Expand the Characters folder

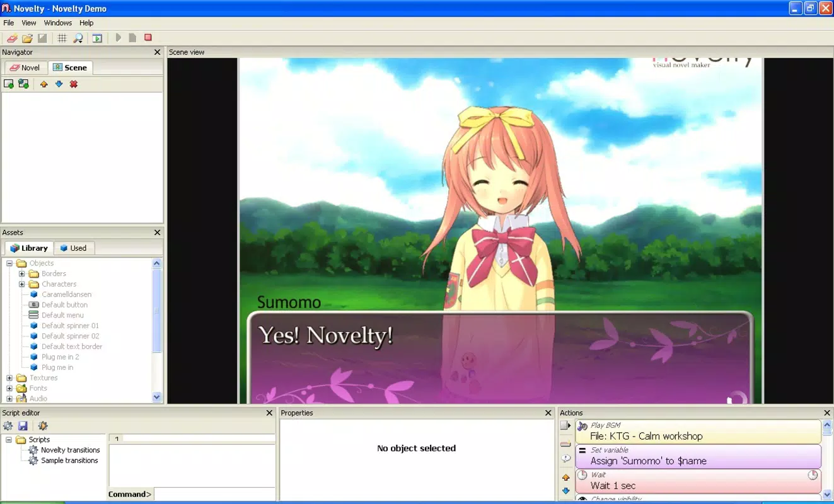tap(21, 284)
